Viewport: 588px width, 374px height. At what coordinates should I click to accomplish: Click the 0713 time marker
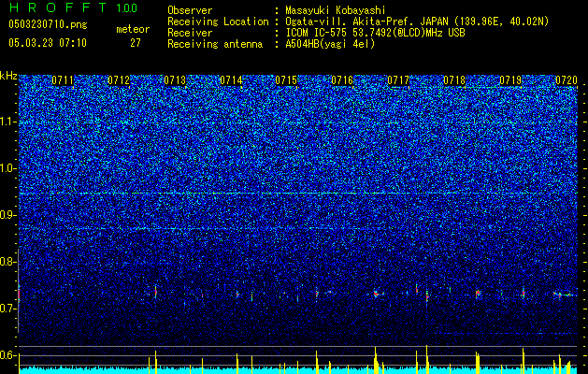175,80
